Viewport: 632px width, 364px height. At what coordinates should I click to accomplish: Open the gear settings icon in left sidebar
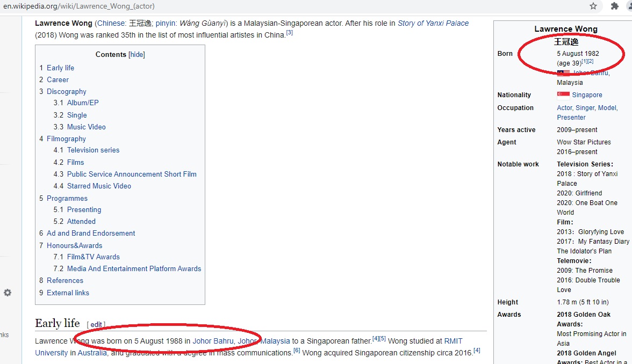(x=8, y=293)
